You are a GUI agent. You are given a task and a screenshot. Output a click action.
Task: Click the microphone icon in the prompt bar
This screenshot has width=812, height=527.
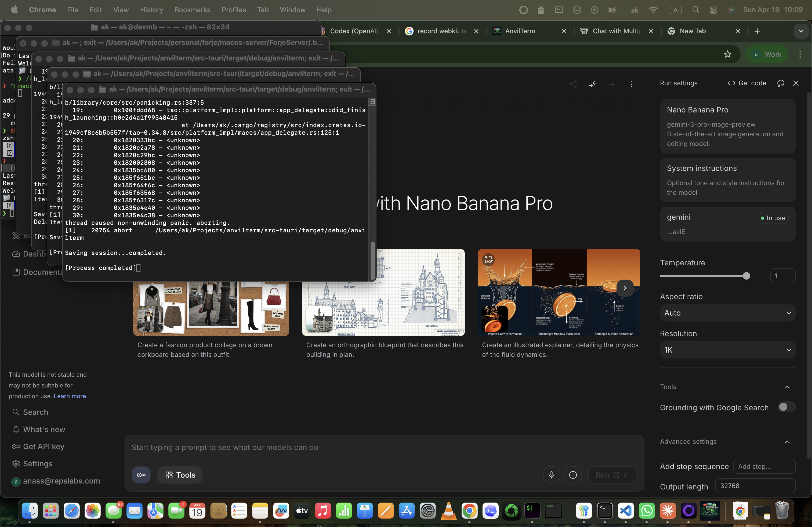coord(551,475)
